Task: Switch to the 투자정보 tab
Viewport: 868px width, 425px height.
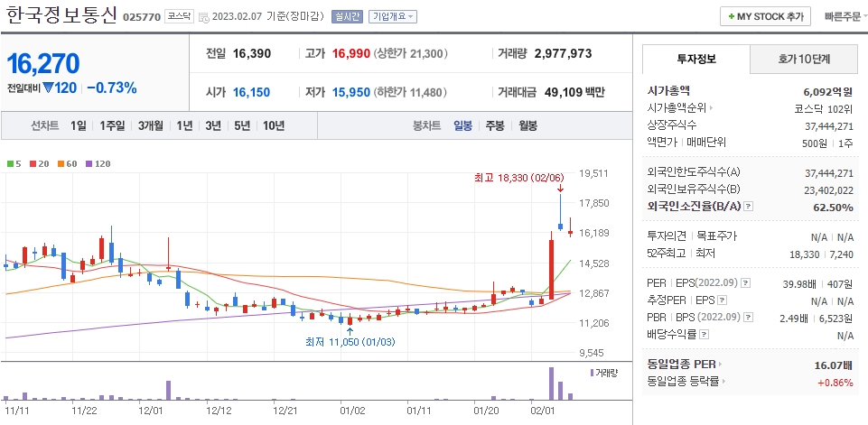Action: 696,59
